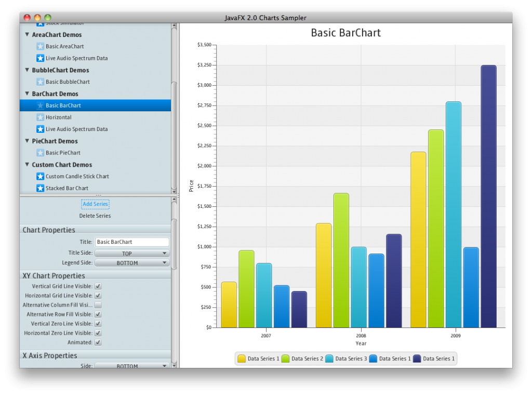532x395 pixels.
Task: Click the Live Audio Spectrum Data icon
Action: coord(40,58)
